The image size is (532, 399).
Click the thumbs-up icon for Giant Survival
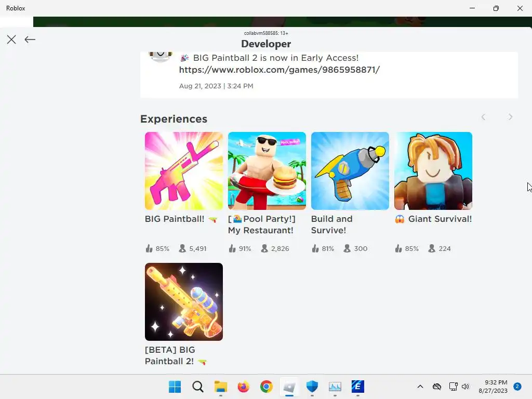pyautogui.click(x=398, y=248)
